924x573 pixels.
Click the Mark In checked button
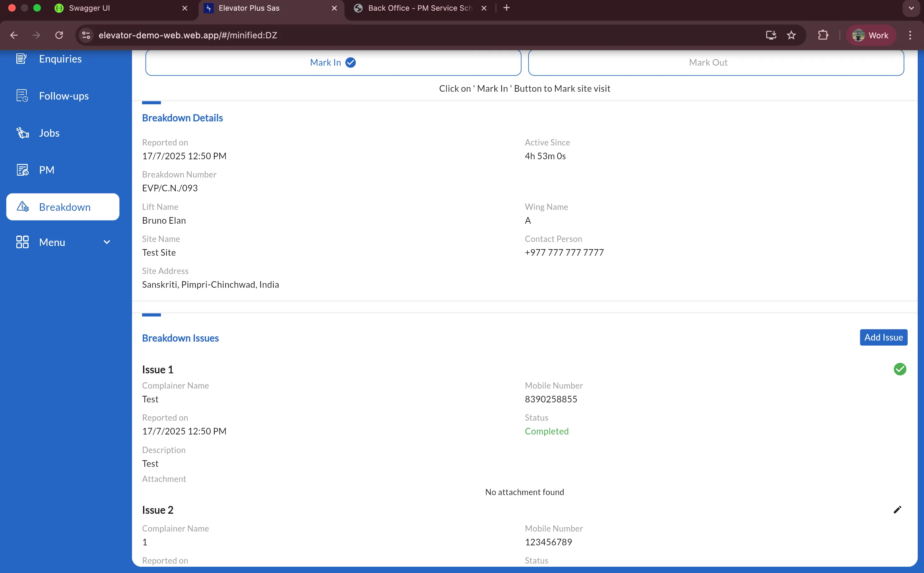(x=333, y=63)
